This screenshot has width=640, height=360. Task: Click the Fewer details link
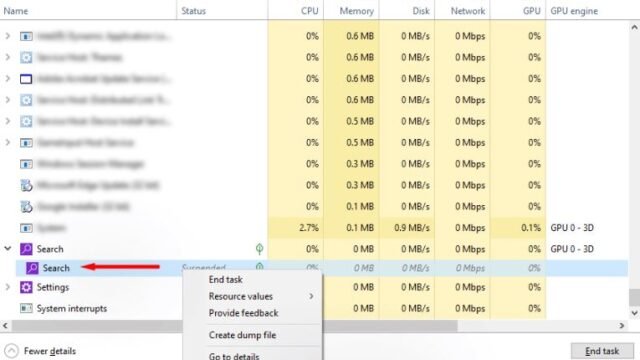[50, 351]
